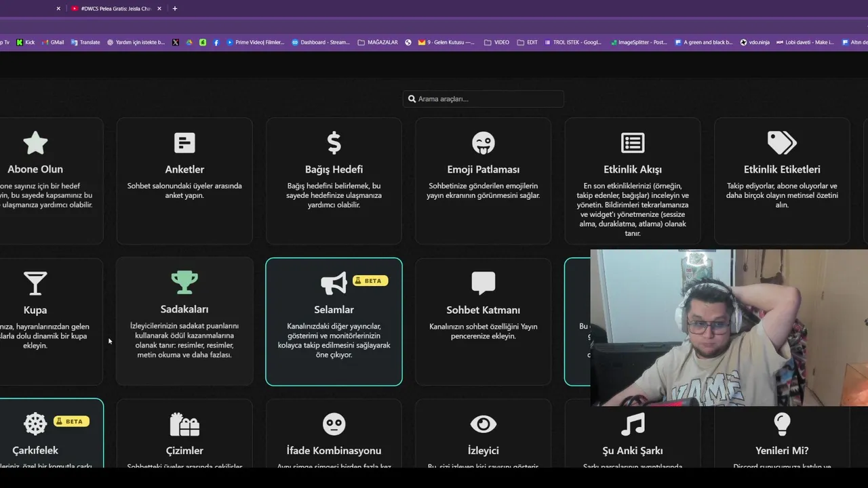The height and width of the screenshot is (488, 868).
Task: Open the Lobi daveti bookmark
Action: pyautogui.click(x=805, y=42)
